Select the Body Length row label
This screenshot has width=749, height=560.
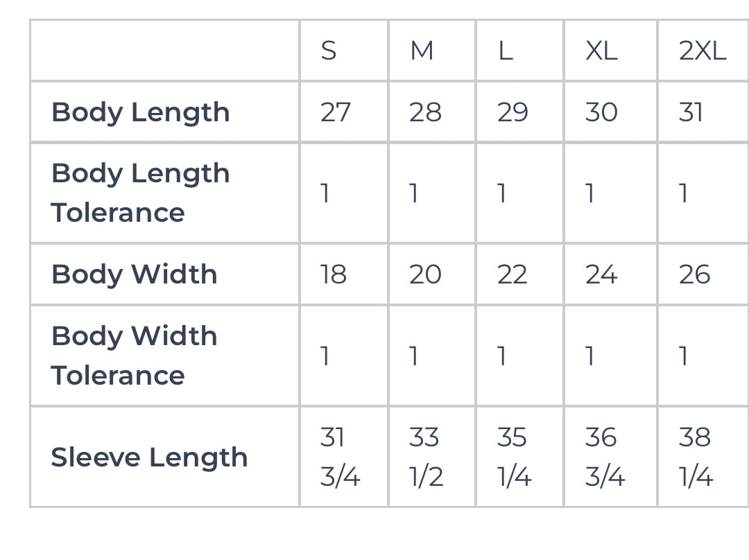click(x=140, y=112)
